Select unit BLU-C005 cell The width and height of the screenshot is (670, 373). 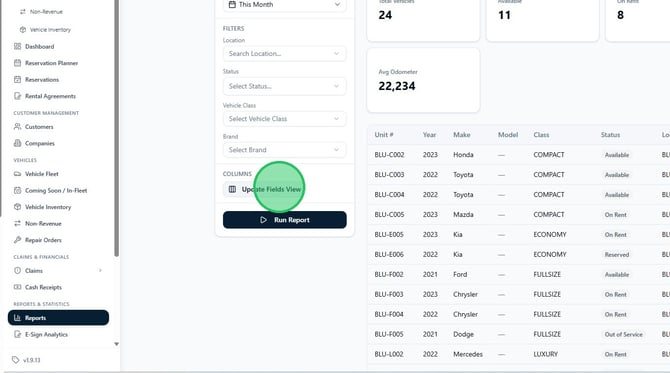click(389, 214)
